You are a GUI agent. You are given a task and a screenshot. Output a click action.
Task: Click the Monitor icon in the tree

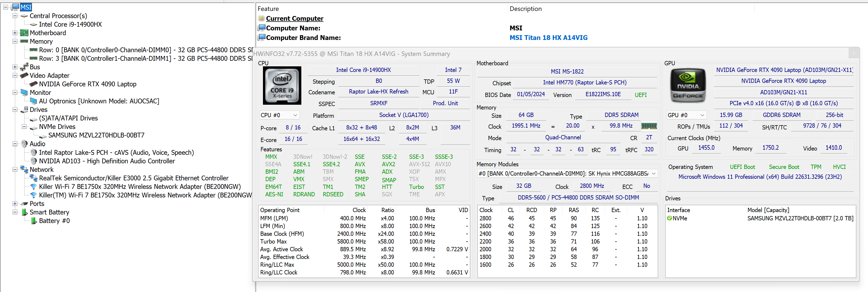coord(24,93)
